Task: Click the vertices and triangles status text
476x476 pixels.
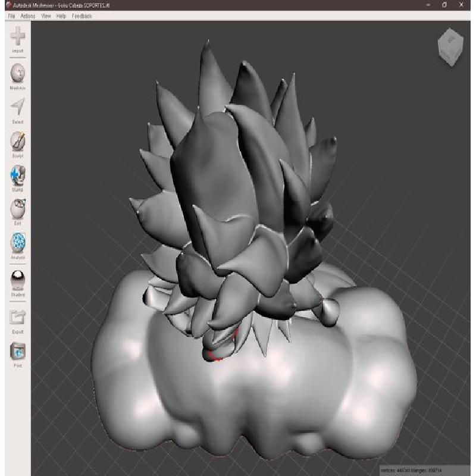Action: tap(411, 470)
